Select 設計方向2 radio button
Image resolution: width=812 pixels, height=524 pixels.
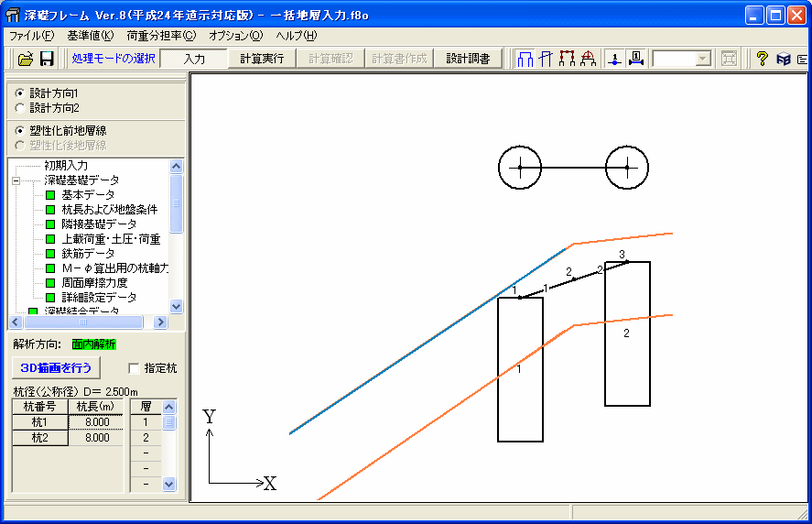(19, 108)
